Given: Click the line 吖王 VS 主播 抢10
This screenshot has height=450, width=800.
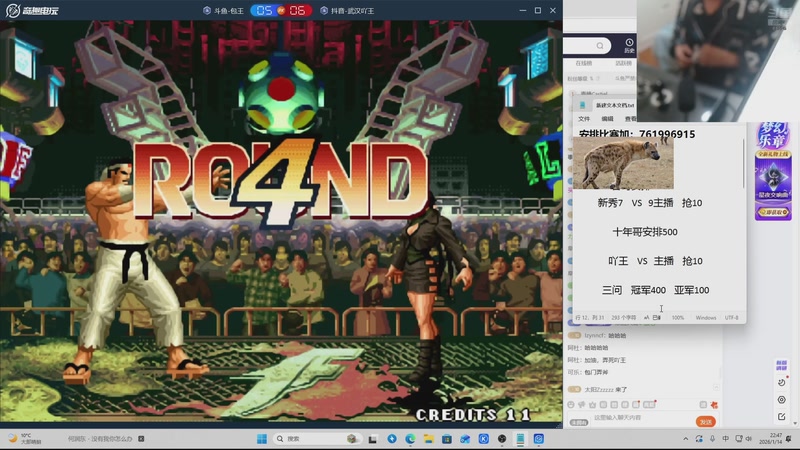Looking at the screenshot, I should 655,261.
